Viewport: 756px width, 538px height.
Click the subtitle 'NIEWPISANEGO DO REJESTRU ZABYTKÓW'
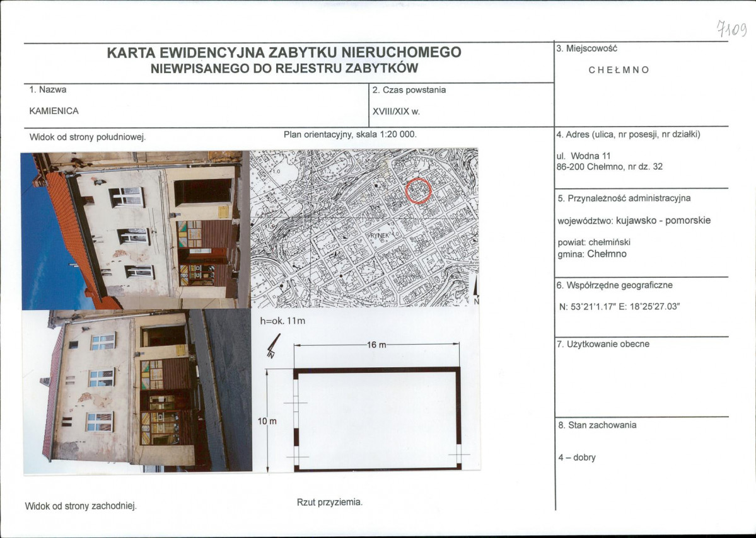click(x=284, y=69)
